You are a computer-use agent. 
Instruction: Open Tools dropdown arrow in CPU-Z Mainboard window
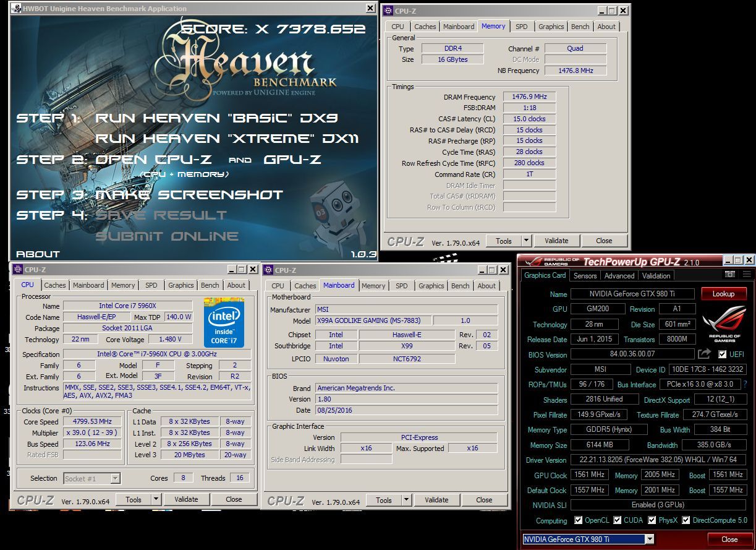tap(407, 500)
